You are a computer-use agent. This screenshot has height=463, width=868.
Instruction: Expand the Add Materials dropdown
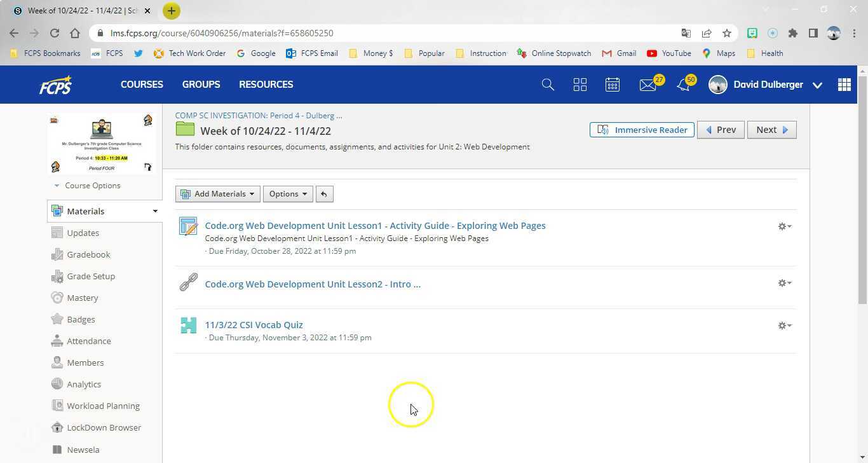[x=218, y=194]
